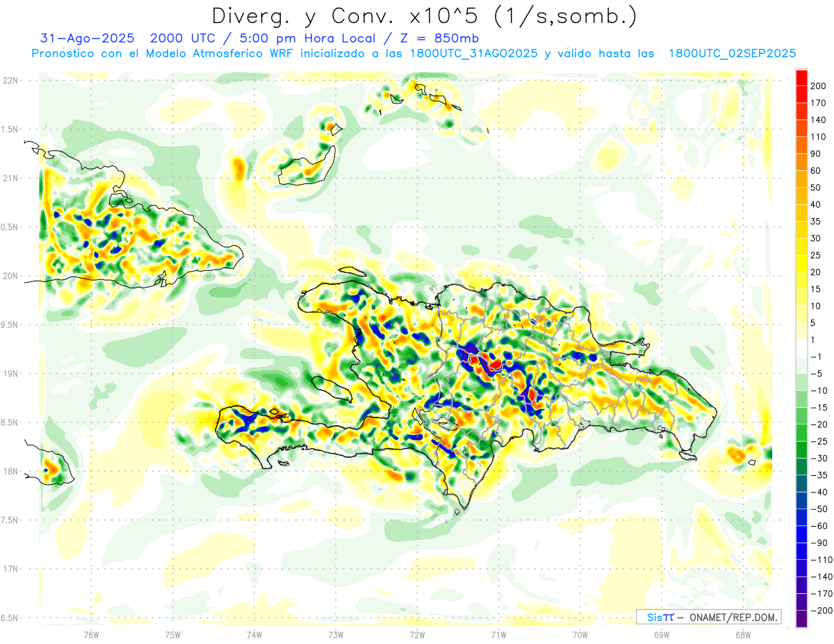Click the positive '90' colorbar value

point(816,154)
